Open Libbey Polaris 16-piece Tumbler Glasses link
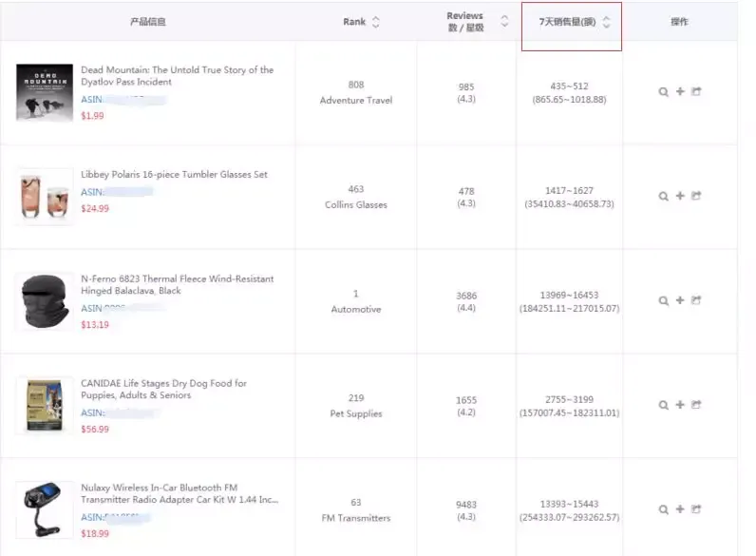 174,175
